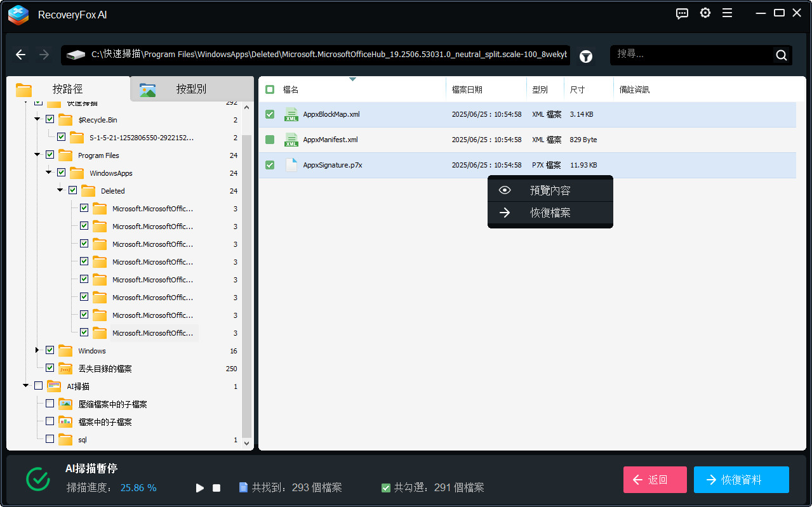Viewport: 812px width, 507px height.
Task: Check the AppxManifest.xml partial checkbox
Action: 269,140
